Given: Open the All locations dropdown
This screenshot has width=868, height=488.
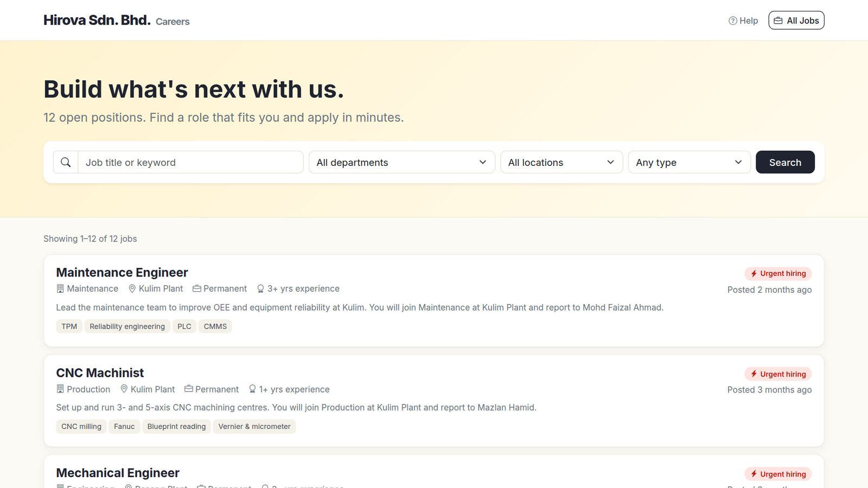Looking at the screenshot, I should click(561, 162).
